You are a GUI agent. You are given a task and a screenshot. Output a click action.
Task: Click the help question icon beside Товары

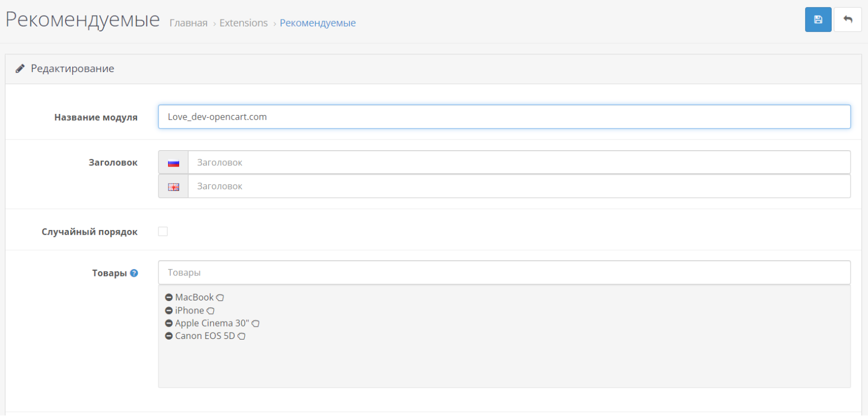click(x=134, y=273)
